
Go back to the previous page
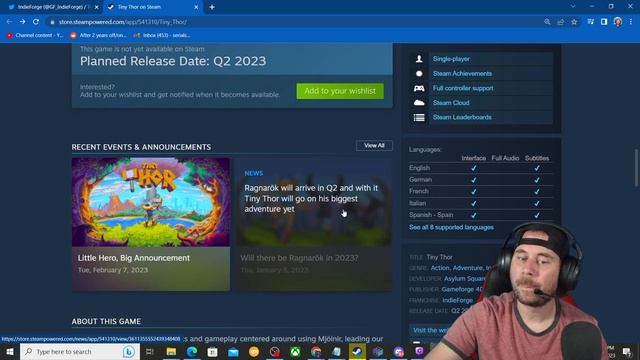click(9, 22)
